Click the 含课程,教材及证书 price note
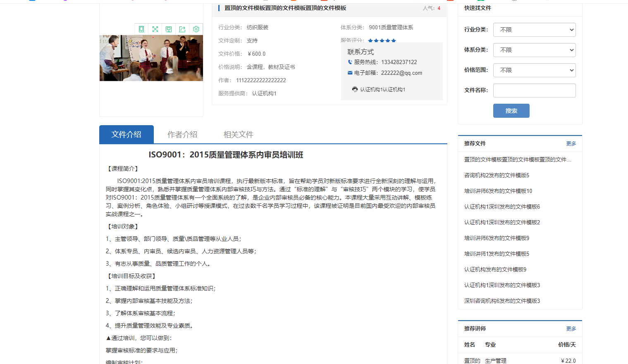 pos(271,67)
